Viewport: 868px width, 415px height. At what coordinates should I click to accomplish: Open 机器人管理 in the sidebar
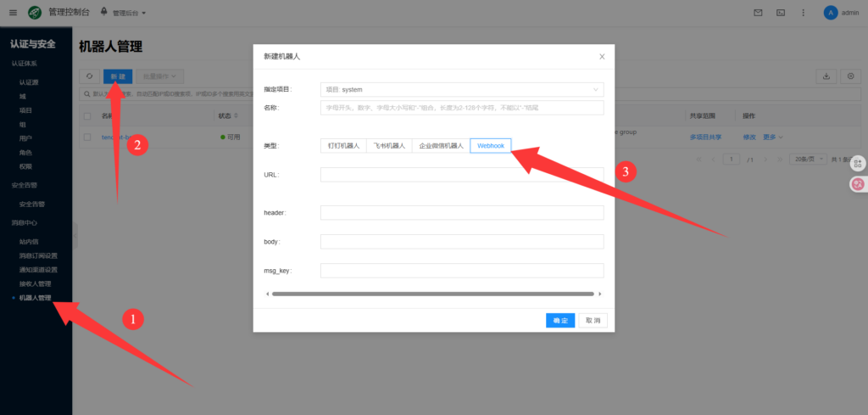(36, 298)
